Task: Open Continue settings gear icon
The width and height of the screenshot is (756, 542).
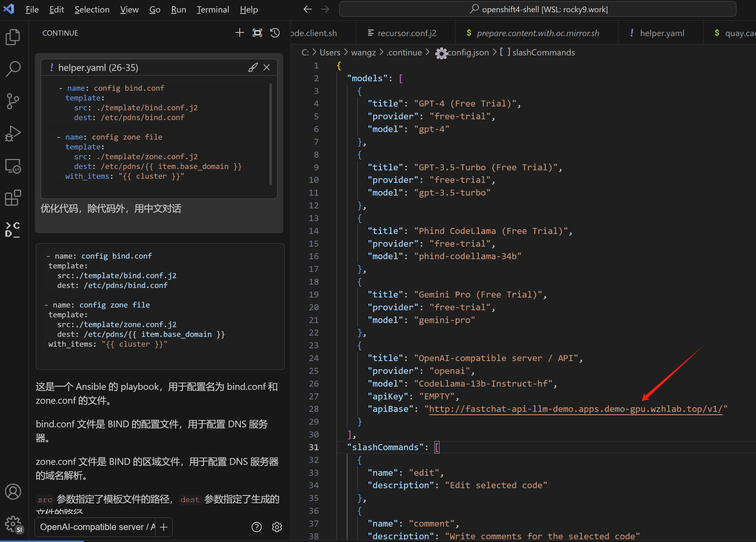Action: [x=277, y=527]
